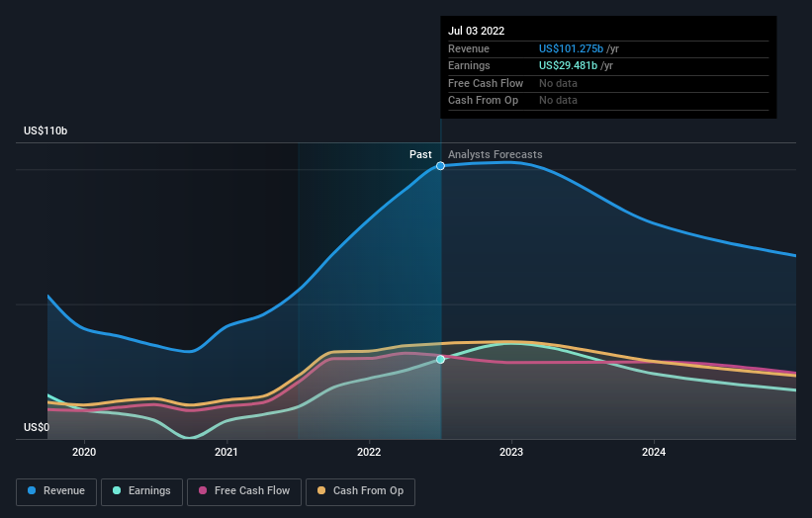Click the US$0 y-axis label
The image size is (812, 518).
coord(37,427)
